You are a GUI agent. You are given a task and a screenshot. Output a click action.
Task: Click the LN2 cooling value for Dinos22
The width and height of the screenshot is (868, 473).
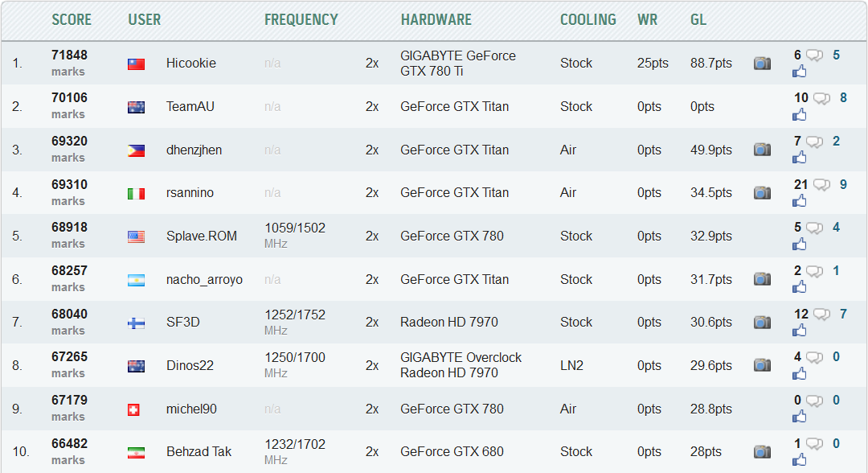pyautogui.click(x=571, y=365)
